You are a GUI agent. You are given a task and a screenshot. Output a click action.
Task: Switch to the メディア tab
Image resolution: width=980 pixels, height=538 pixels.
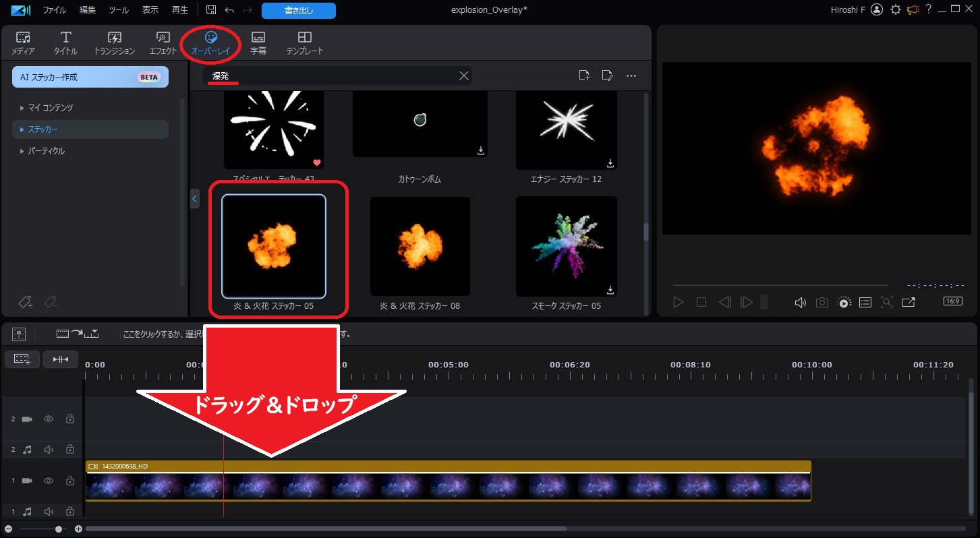24,42
